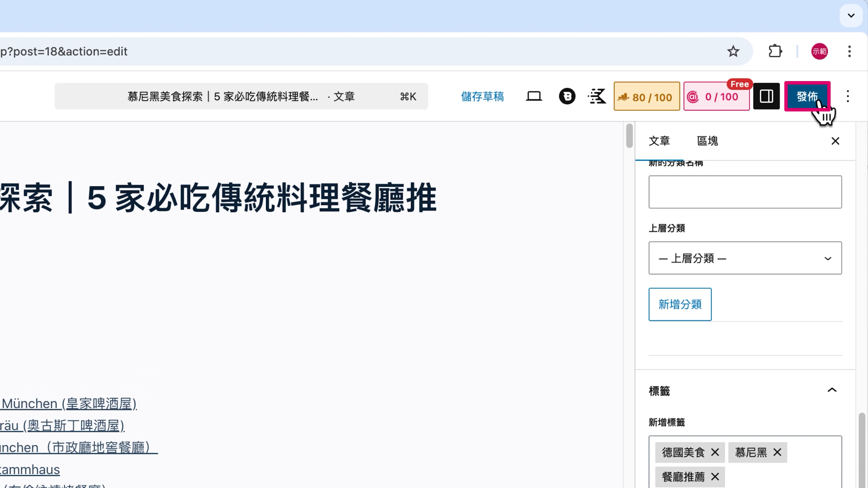Click 儲存草稿 to save the draft

[482, 97]
